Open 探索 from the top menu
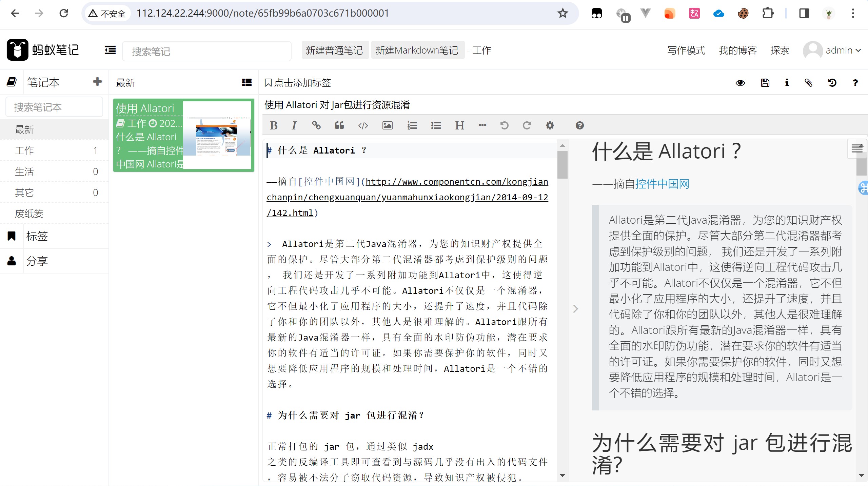This screenshot has width=868, height=486. [x=780, y=50]
